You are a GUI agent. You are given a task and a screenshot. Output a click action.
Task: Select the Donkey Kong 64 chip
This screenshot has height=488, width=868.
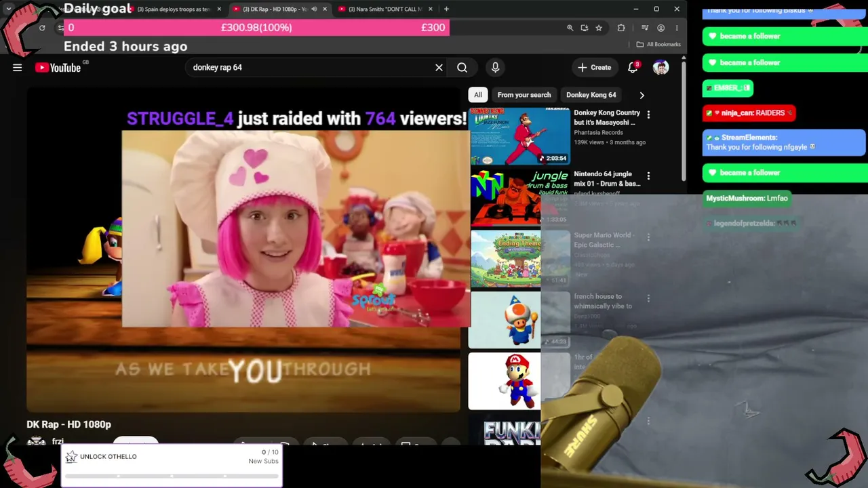click(x=591, y=95)
